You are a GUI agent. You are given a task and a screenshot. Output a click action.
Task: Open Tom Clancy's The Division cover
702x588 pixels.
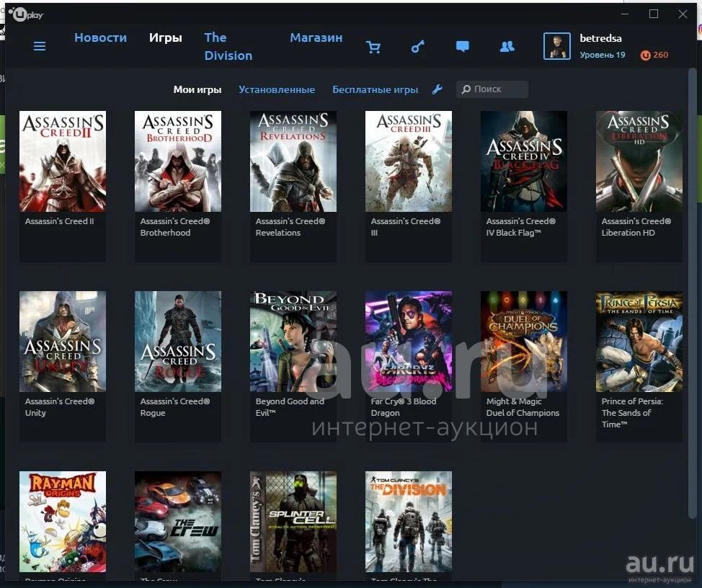(x=409, y=521)
